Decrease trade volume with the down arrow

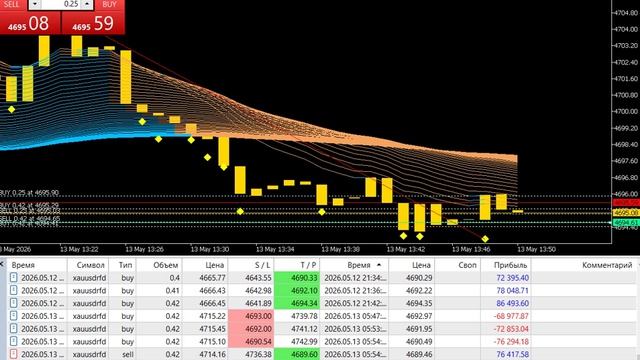click(35, 4)
